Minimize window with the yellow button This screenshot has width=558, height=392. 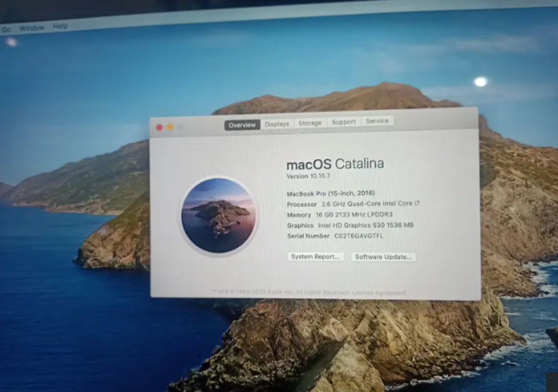[170, 127]
